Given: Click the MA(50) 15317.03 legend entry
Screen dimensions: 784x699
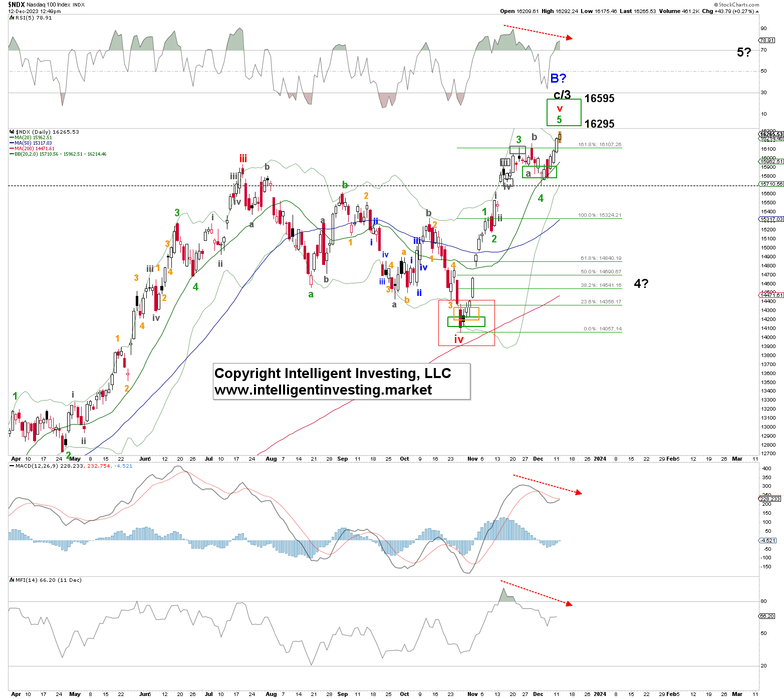Looking at the screenshot, I should pos(31,143).
